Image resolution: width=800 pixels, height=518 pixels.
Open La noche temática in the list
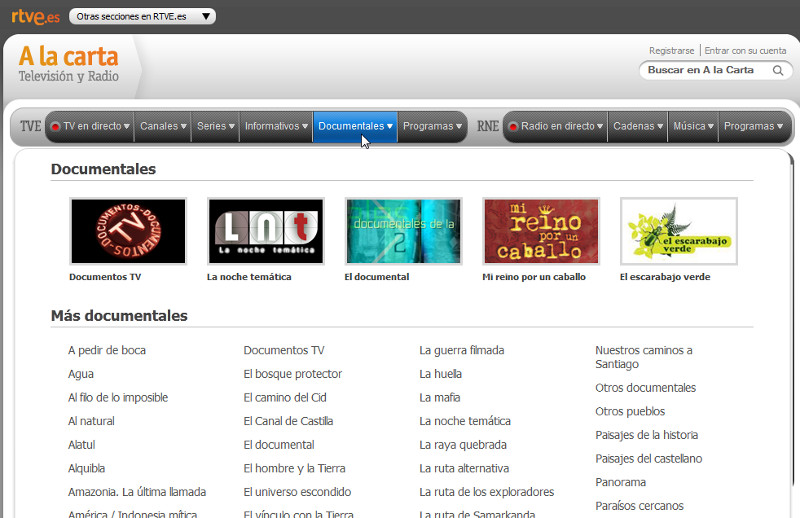coord(465,421)
